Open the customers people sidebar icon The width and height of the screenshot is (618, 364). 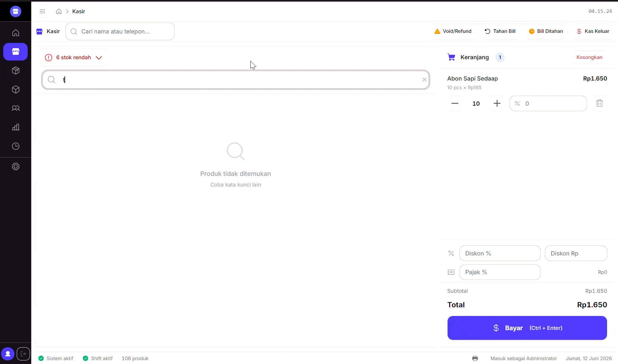pos(15,108)
